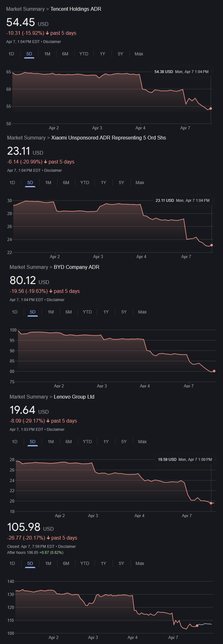Show Max history for Tencent Holdings
The height and width of the screenshot is (644, 223).
click(139, 54)
